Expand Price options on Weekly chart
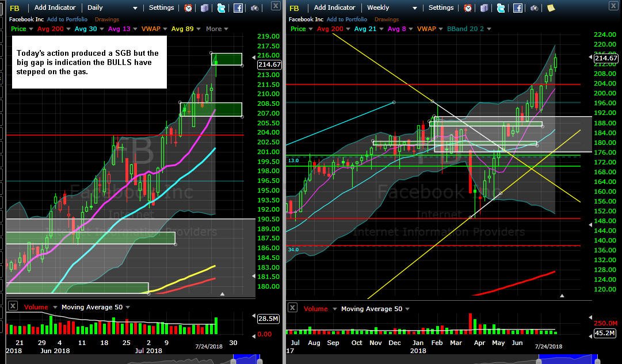The image size is (622, 364). tap(311, 29)
